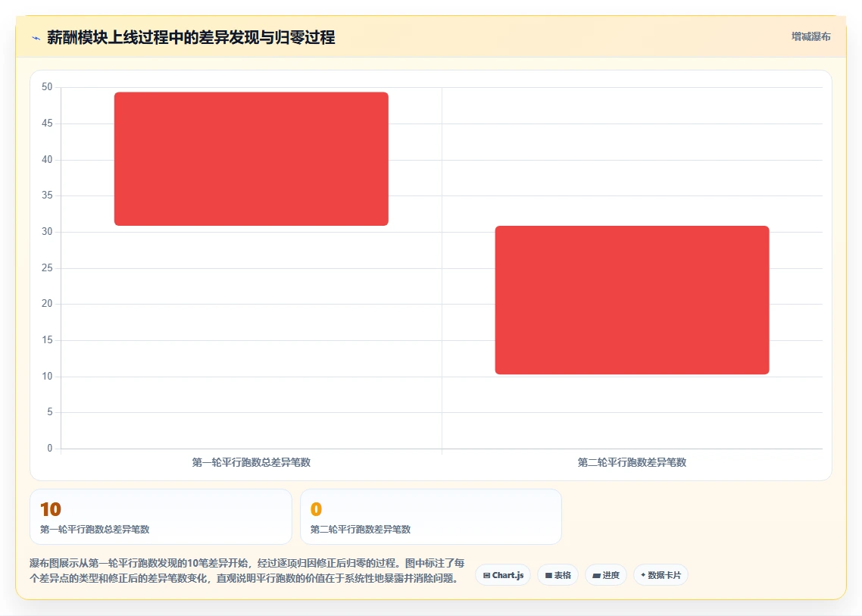
Task: Click the y-axis tick label 25
Action: 47,268
